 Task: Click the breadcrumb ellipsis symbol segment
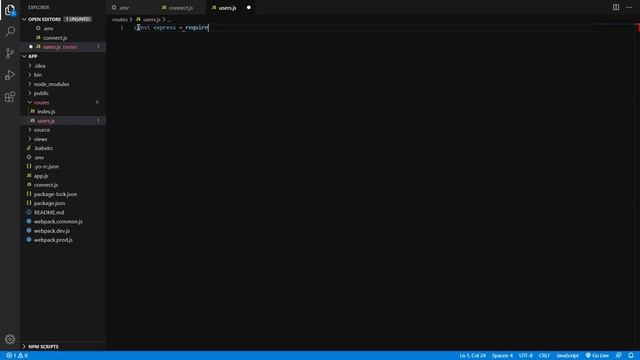point(169,20)
